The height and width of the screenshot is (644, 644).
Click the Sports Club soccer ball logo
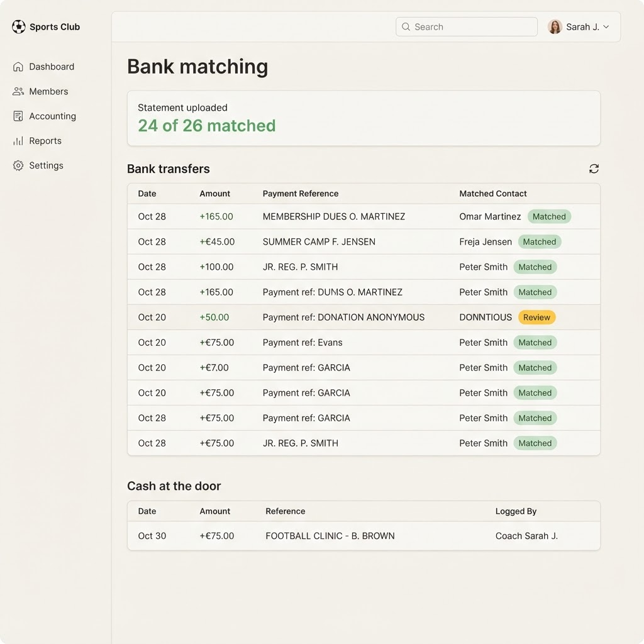[x=18, y=26]
